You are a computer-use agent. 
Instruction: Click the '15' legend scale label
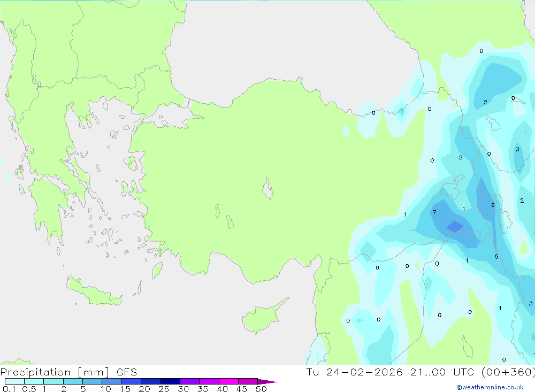[125, 389]
